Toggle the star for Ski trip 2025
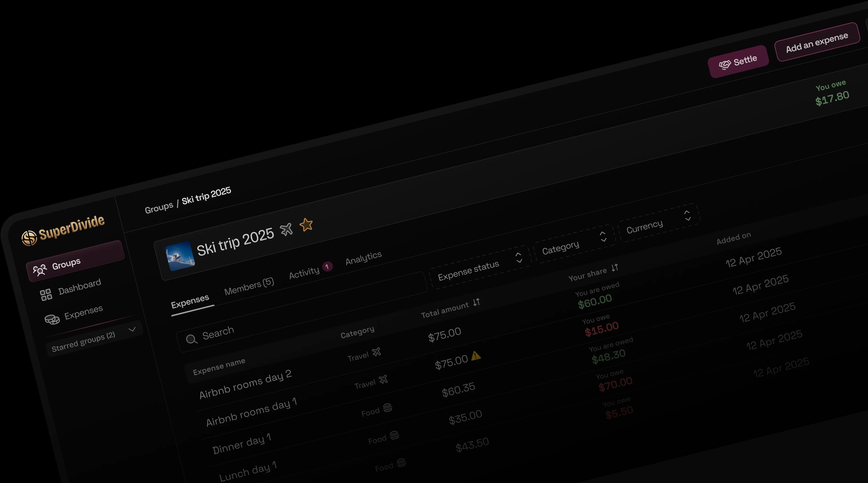The width and height of the screenshot is (868, 483). [x=306, y=225]
